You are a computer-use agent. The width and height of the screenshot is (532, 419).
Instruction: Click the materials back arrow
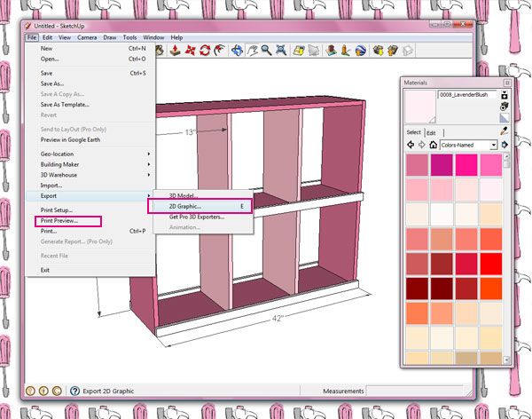[411, 144]
